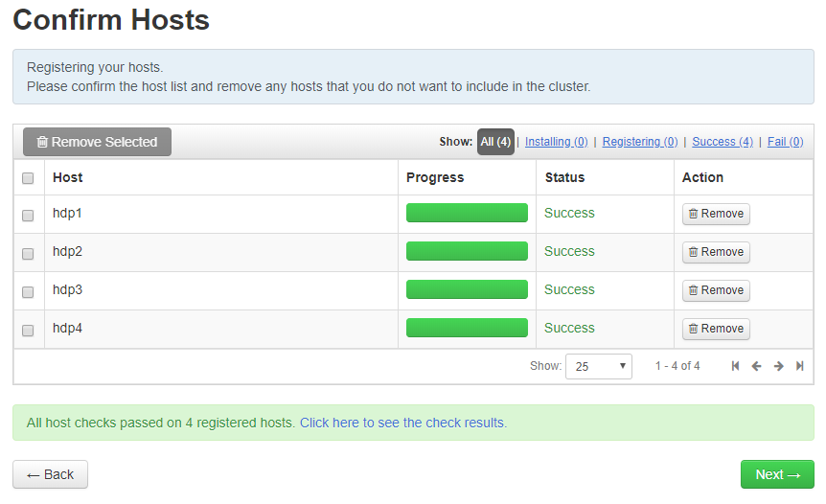The width and height of the screenshot is (826, 504).
Task: Proceed with the Next button
Action: [777, 474]
